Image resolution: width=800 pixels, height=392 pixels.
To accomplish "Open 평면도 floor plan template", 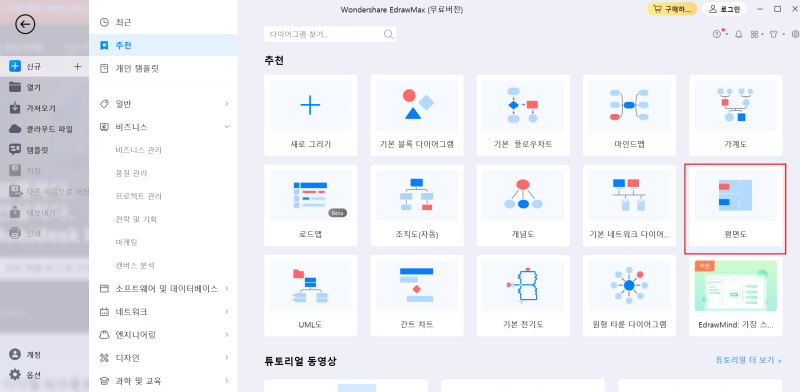I will 735,205.
